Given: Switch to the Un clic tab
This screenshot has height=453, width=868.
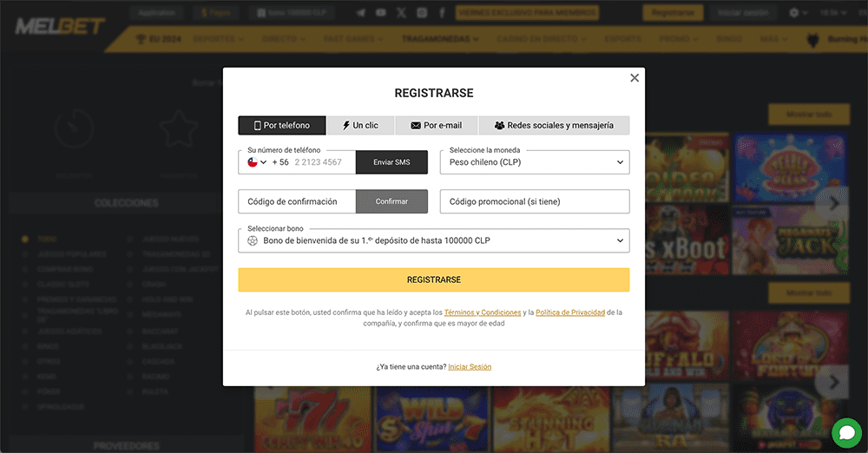Looking at the screenshot, I should coord(360,126).
